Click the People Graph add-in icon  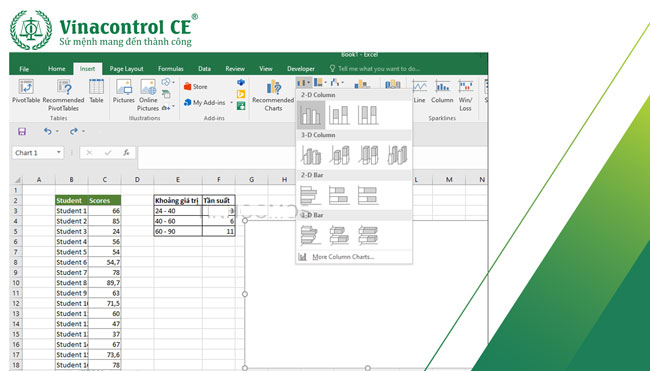point(240,107)
